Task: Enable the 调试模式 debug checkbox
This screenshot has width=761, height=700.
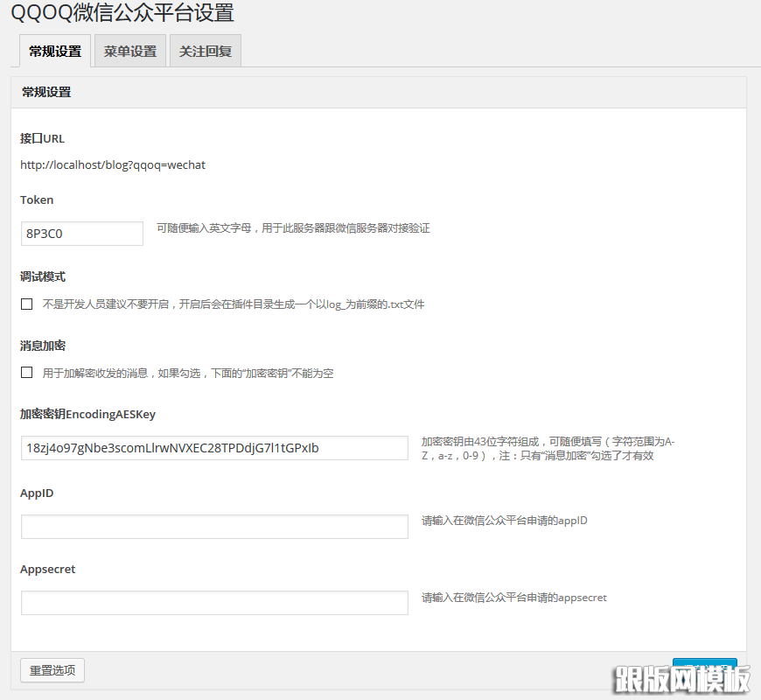Action: pos(26,304)
